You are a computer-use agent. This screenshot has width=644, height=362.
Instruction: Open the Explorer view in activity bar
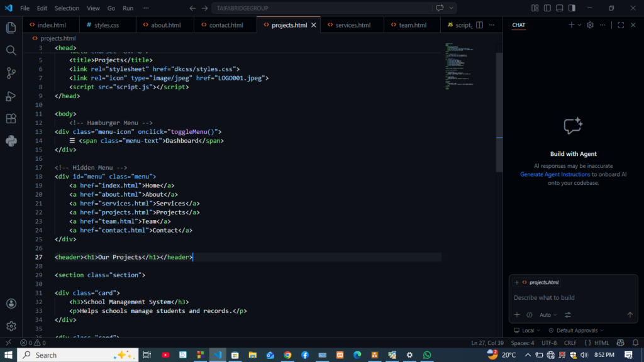11,28
